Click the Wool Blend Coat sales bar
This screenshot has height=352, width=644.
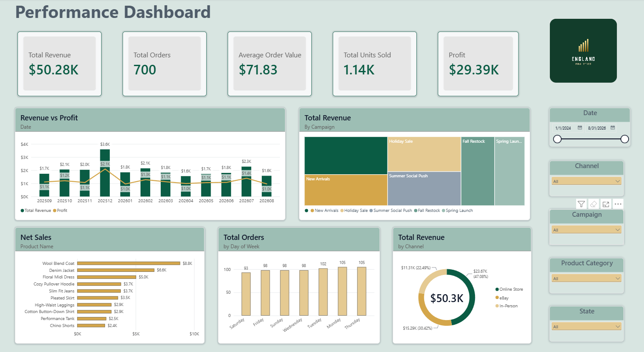tap(129, 263)
